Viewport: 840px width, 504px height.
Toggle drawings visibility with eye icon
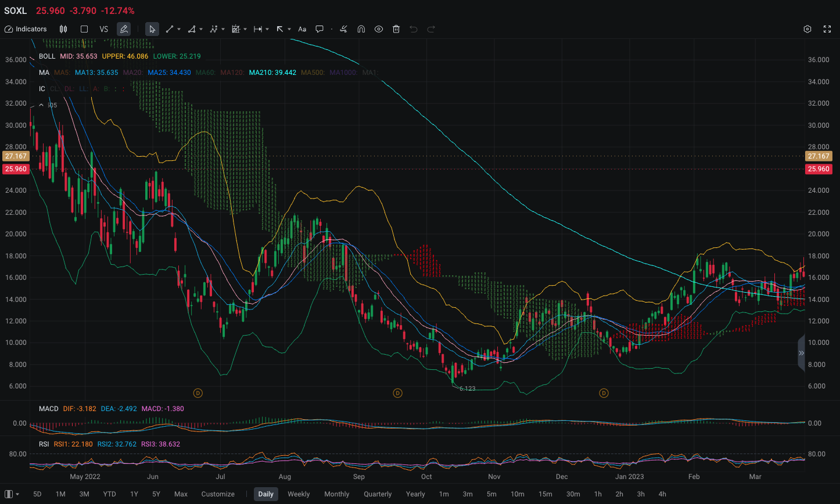(379, 29)
